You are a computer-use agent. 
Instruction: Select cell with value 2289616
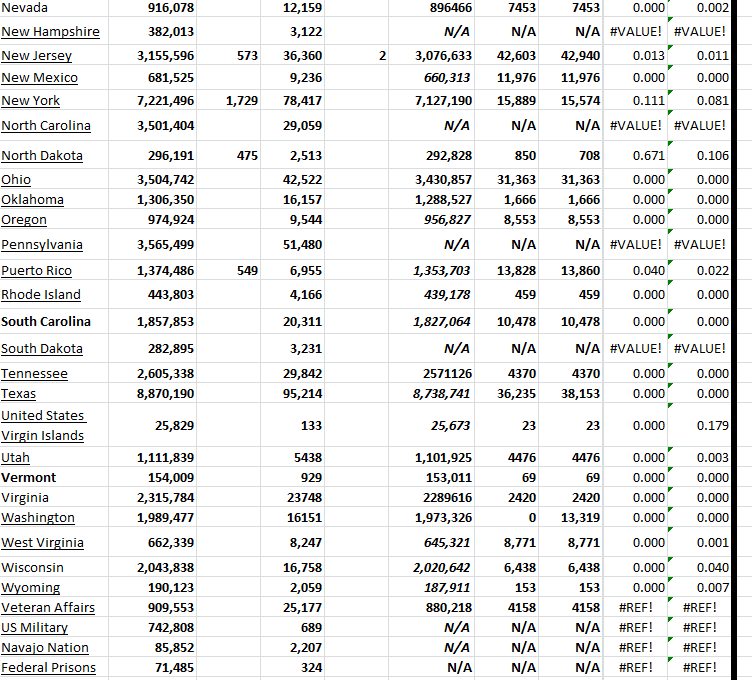pyautogui.click(x=431, y=498)
